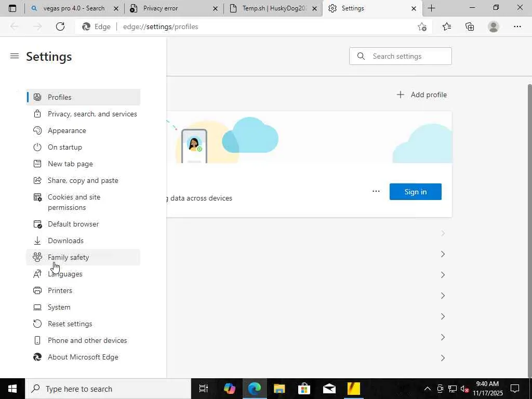Refresh the page with reload button

(60, 27)
